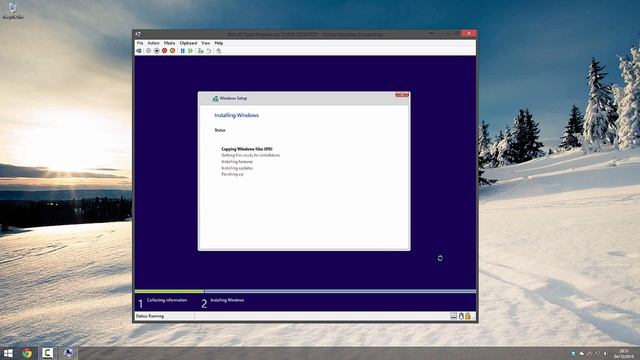The width and height of the screenshot is (640, 360).
Task: Click the keyboard icon in VM status bar
Action: tap(453, 316)
